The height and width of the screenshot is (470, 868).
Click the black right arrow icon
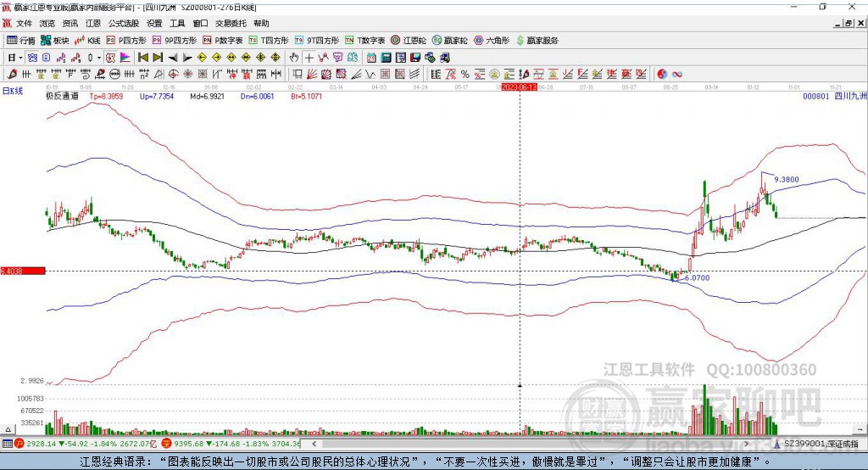[187, 58]
